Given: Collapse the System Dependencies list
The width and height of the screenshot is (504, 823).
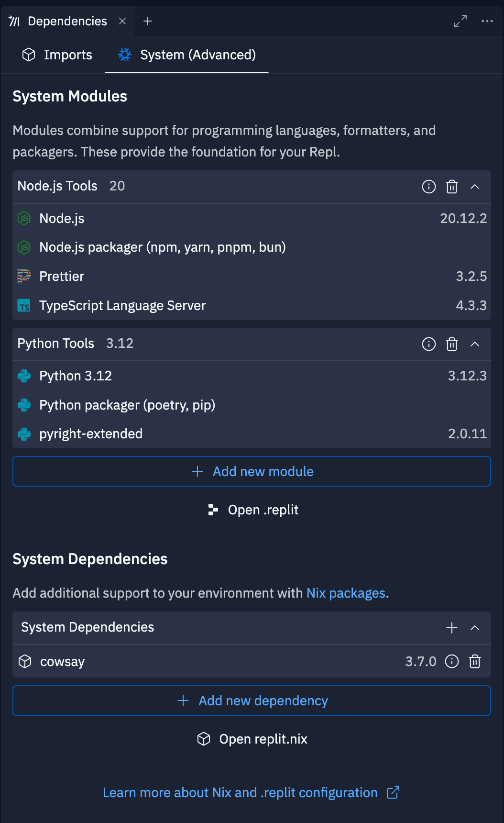Looking at the screenshot, I should click(474, 628).
